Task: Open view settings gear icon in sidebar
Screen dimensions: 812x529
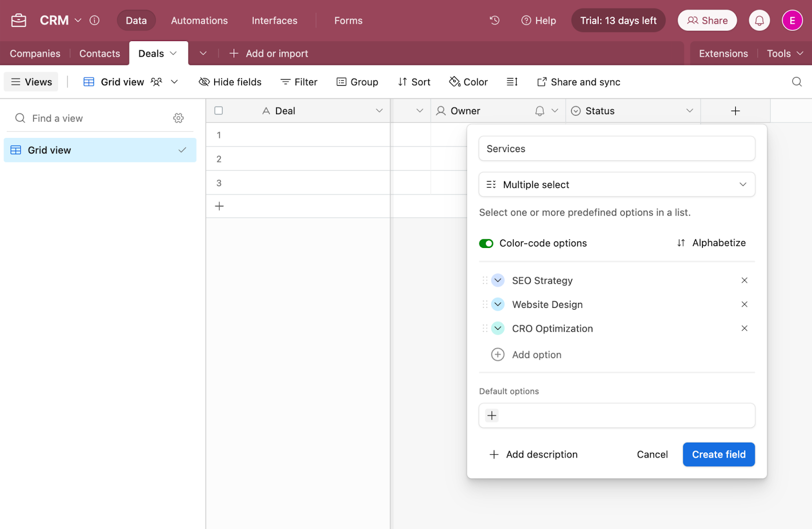Action: pyautogui.click(x=178, y=118)
